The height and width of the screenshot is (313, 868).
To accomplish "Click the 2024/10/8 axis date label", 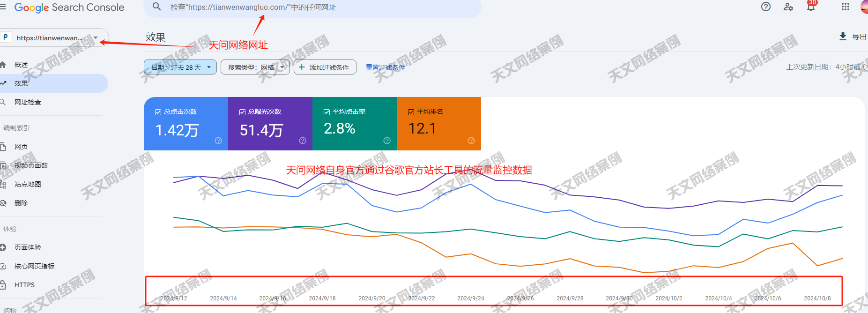I will coord(817,298).
